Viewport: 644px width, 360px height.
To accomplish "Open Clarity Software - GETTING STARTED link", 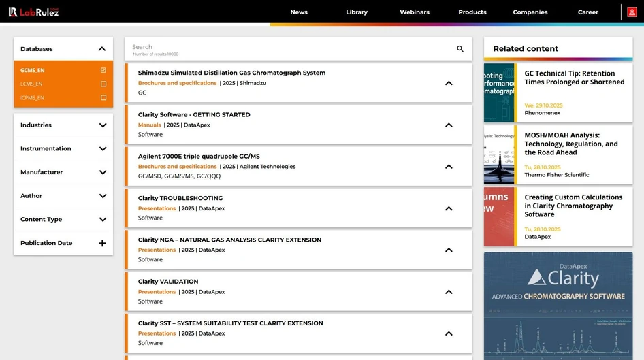I will (x=194, y=114).
